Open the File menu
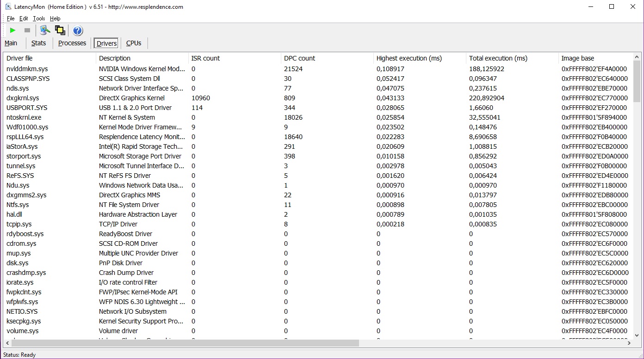 point(11,18)
